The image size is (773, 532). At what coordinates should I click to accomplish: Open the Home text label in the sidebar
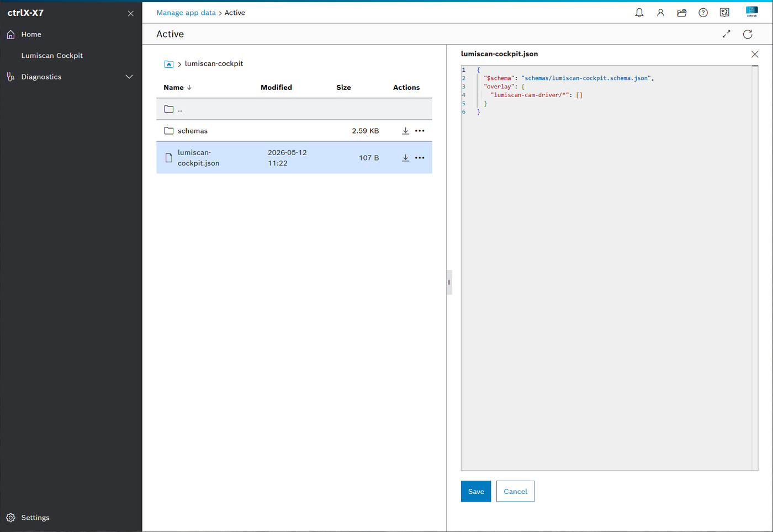pos(31,34)
